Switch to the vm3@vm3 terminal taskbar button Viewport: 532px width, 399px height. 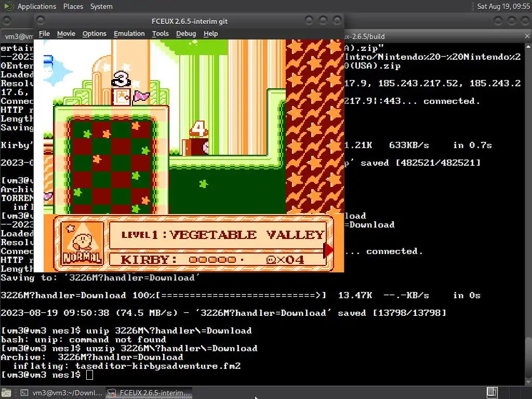point(61,393)
